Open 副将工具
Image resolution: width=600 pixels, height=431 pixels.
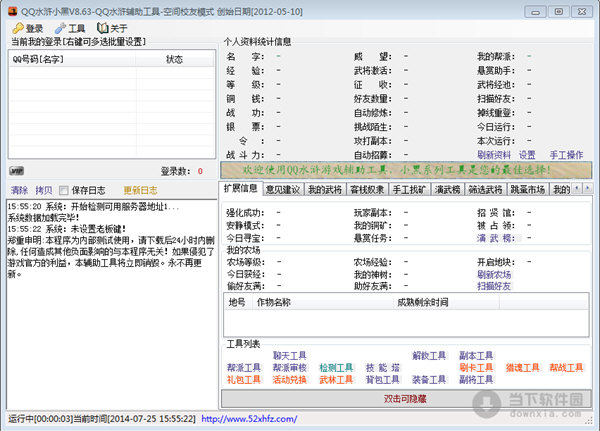(476, 379)
